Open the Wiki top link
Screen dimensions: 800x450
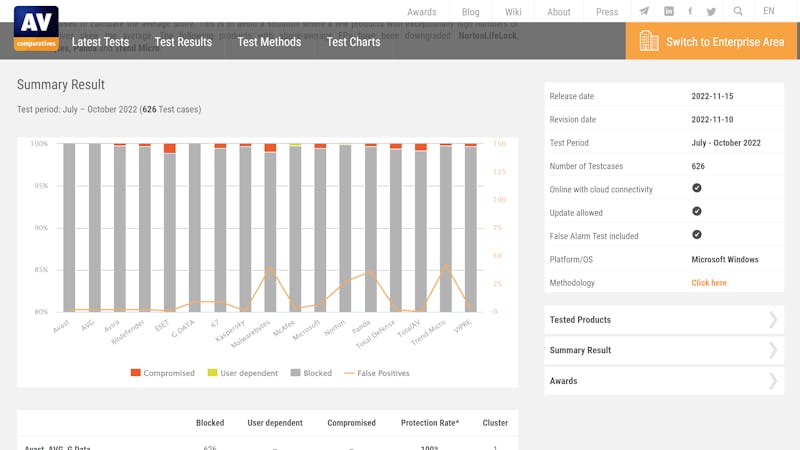[x=513, y=12]
